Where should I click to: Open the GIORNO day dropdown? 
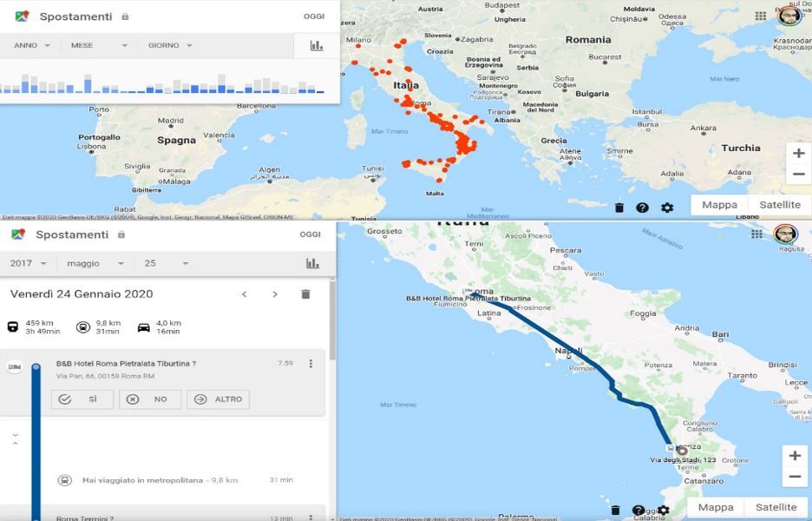pyautogui.click(x=169, y=45)
